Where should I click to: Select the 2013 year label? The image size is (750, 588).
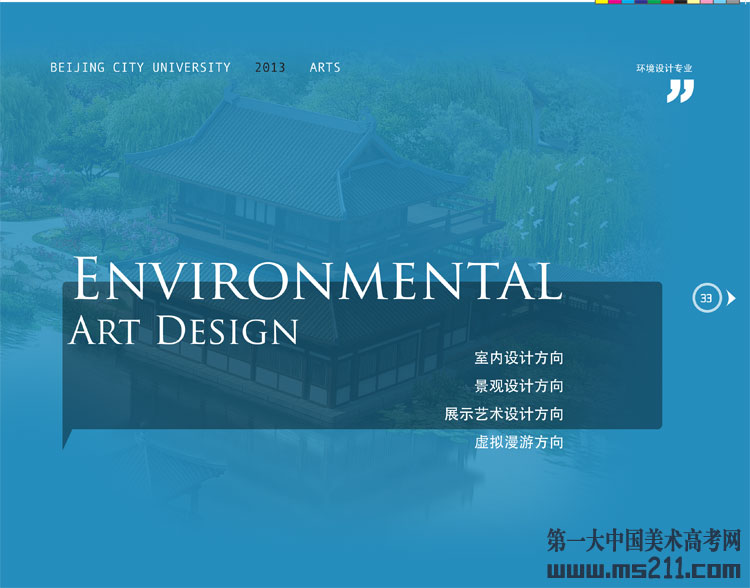[x=270, y=68]
